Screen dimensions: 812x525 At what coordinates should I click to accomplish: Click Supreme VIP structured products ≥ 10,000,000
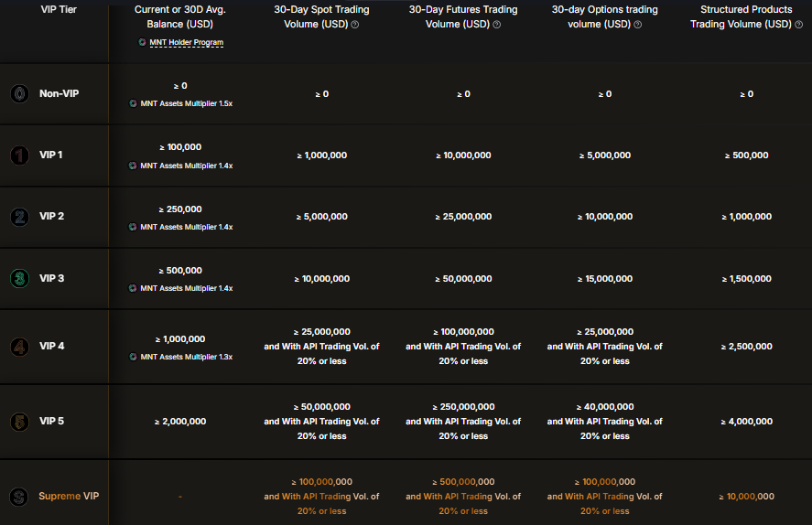tap(746, 497)
